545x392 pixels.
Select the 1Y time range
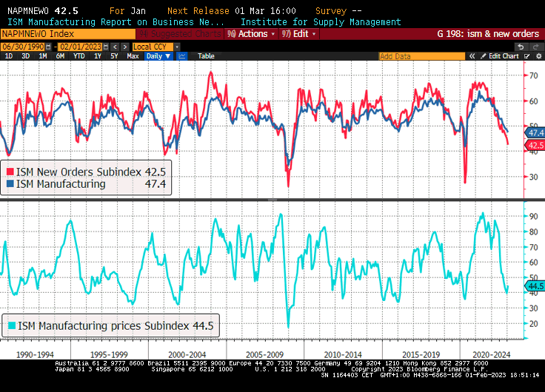pos(97,56)
